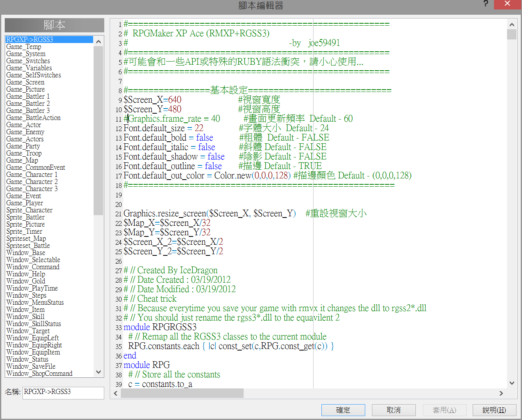
Task: Click the 名稱 script name field
Action: tap(63, 393)
